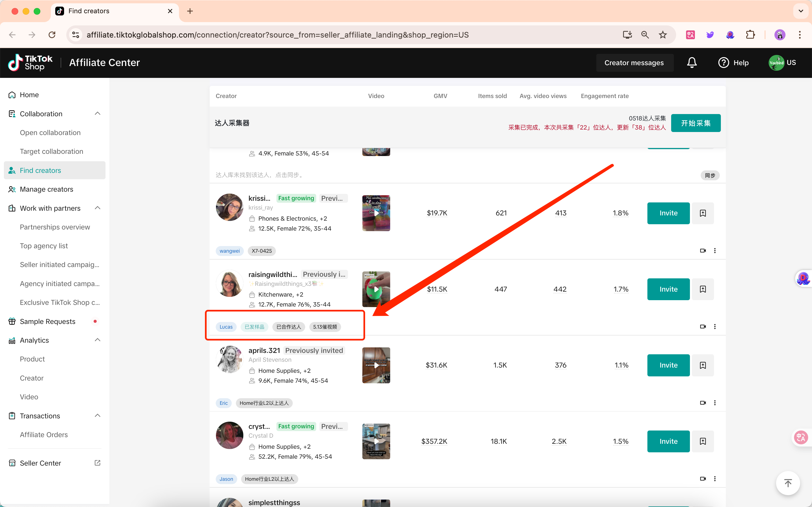This screenshot has width=812, height=507.
Task: Open the notifications bell
Action: point(692,63)
